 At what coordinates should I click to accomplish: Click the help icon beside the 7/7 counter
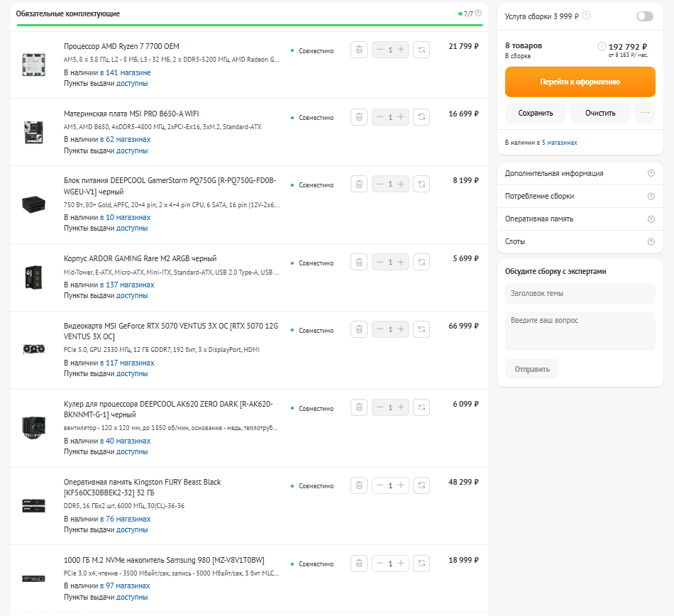pyautogui.click(x=478, y=13)
